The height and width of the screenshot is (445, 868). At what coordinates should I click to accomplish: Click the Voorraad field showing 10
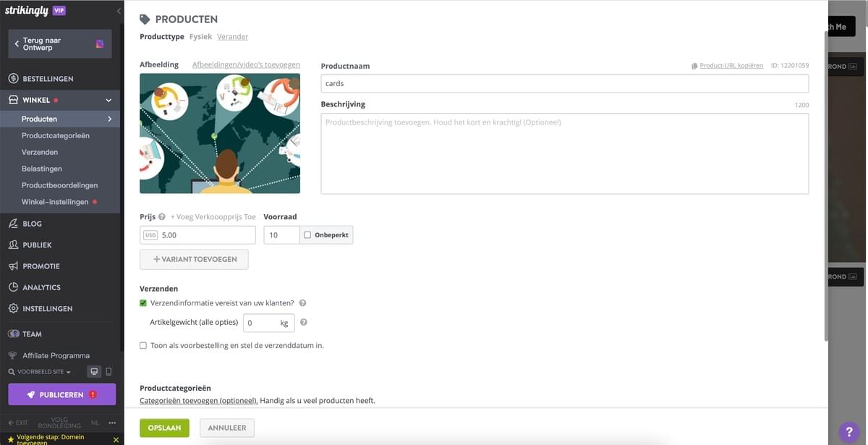[281, 235]
